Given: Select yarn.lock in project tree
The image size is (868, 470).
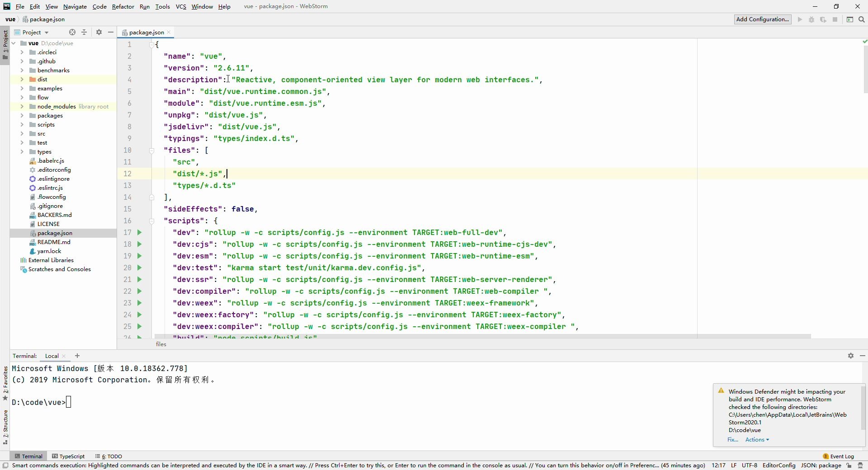Looking at the screenshot, I should tap(49, 251).
